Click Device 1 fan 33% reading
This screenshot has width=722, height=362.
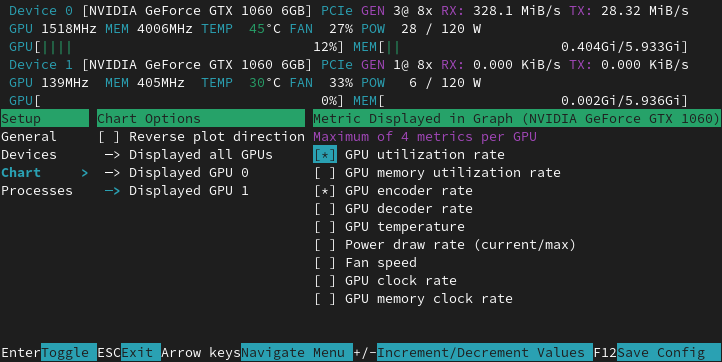(x=341, y=83)
